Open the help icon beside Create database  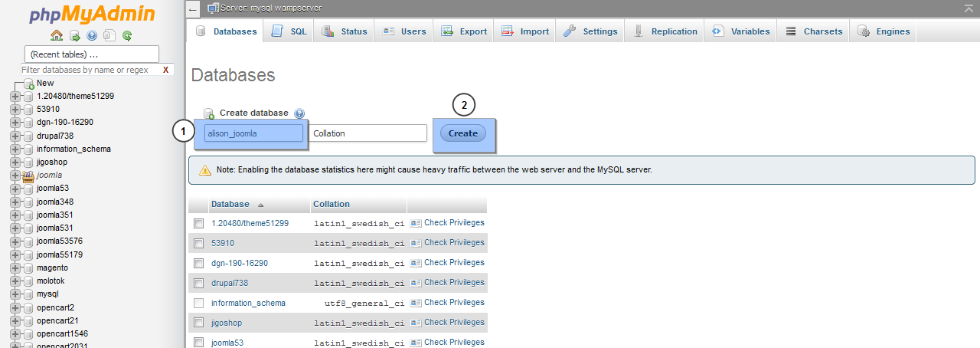(299, 113)
